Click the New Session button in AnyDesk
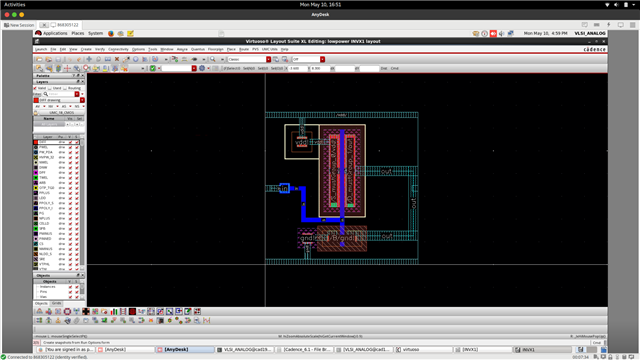Image resolution: width=640 pixels, height=360 pixels. click(x=19, y=25)
